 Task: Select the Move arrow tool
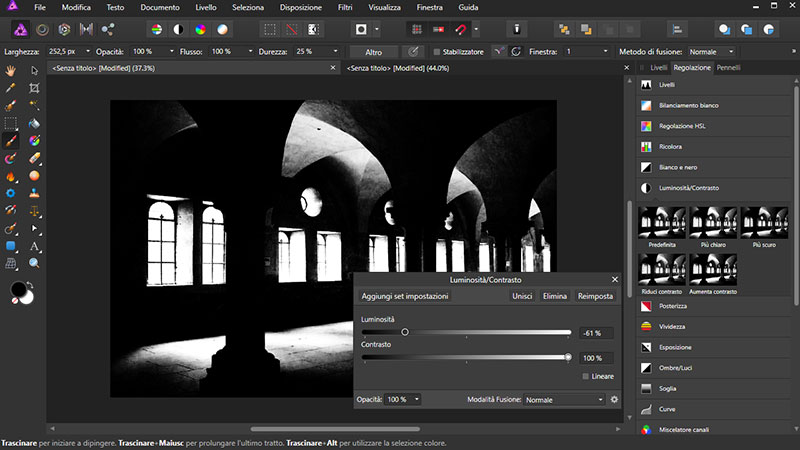tap(34, 70)
